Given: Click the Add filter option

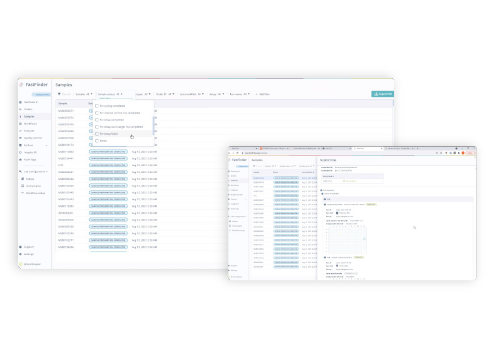Looking at the screenshot, I should [x=263, y=94].
